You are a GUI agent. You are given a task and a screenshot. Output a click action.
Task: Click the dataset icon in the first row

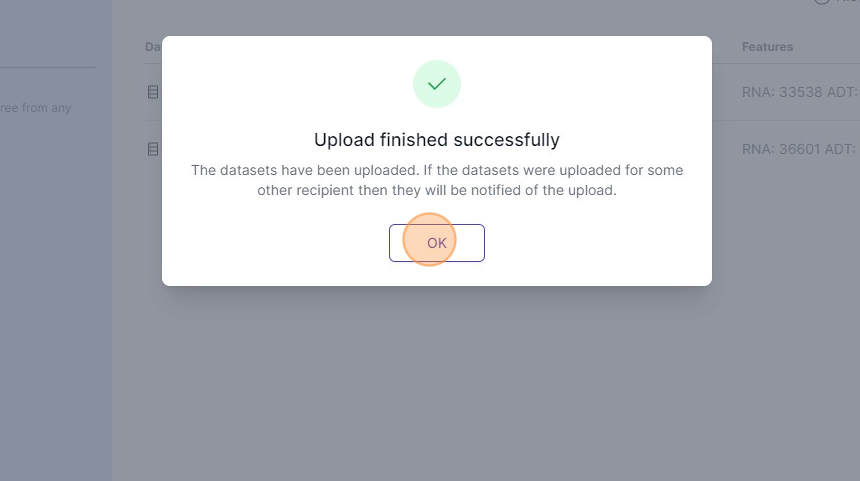click(153, 93)
